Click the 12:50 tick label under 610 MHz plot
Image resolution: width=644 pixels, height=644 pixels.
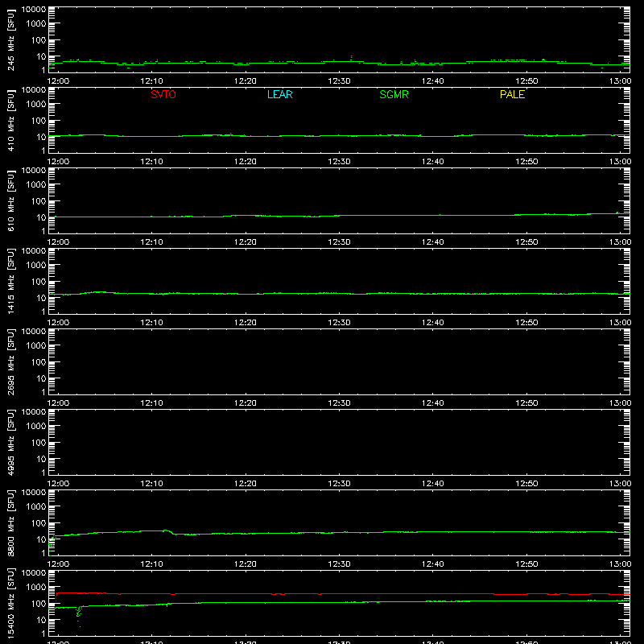tap(526, 242)
